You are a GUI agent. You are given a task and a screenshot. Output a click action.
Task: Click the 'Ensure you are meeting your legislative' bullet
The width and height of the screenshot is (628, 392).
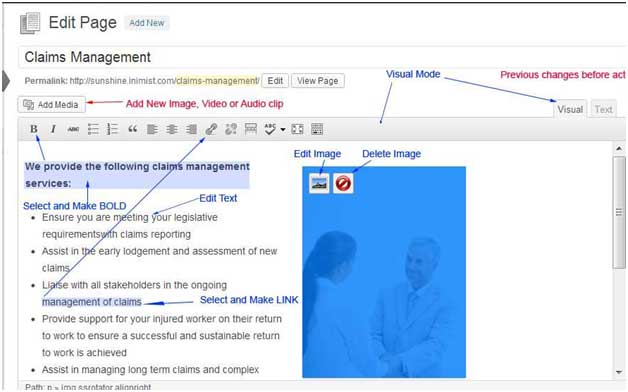coord(130,217)
